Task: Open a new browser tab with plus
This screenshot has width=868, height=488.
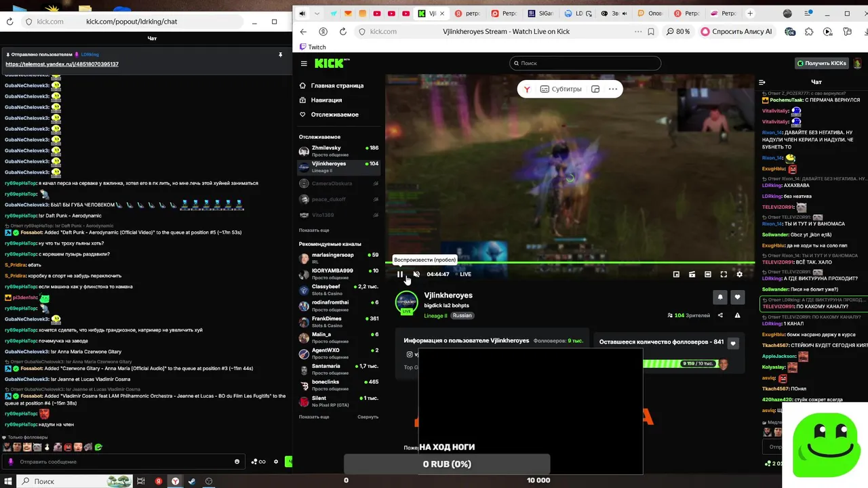Action: click(x=750, y=14)
